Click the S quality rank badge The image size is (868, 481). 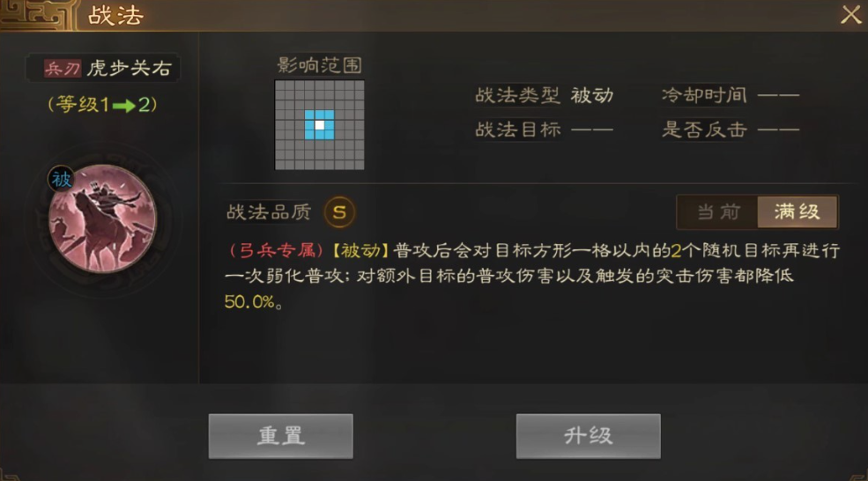coord(339,212)
